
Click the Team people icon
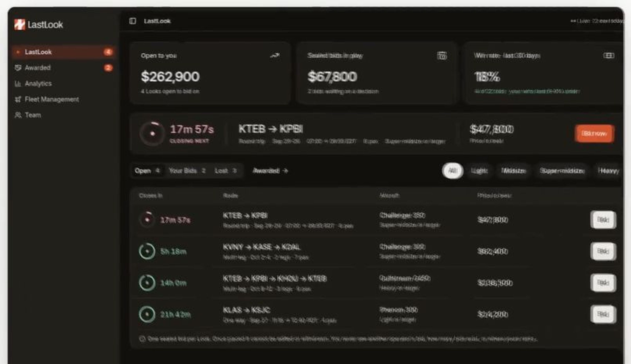coord(18,115)
